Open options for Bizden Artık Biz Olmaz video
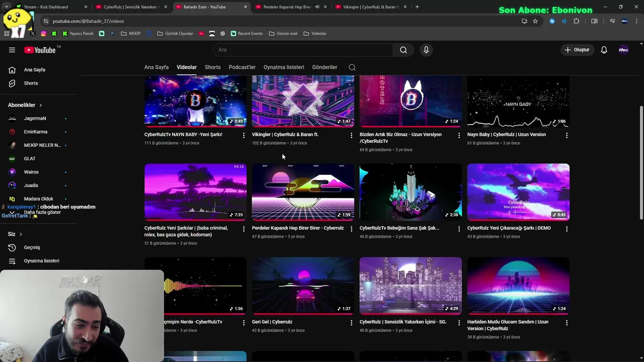The width and height of the screenshot is (644, 362). (x=459, y=135)
